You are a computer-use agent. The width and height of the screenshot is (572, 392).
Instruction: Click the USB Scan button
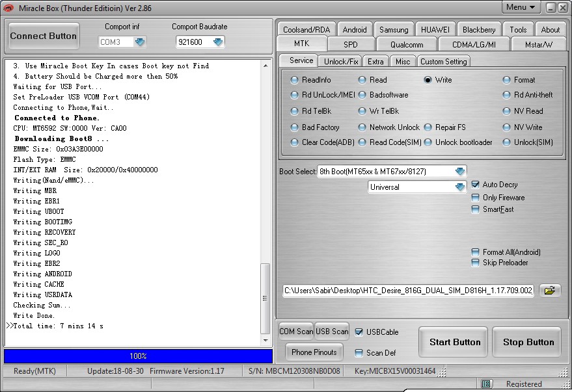332,332
